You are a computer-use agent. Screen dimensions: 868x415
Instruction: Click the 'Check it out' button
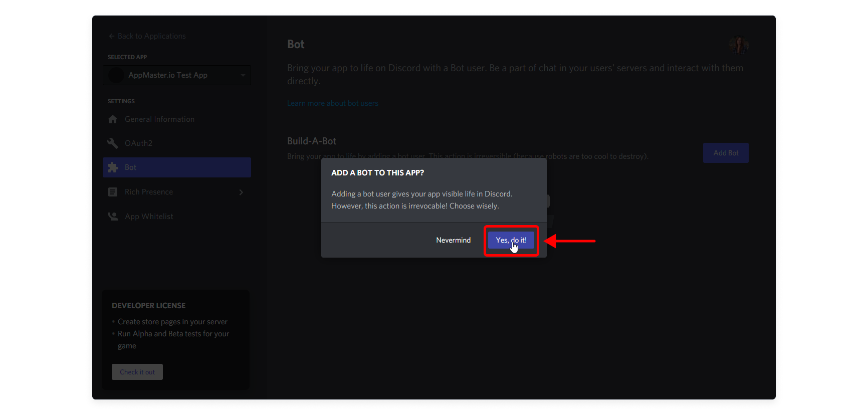point(137,372)
